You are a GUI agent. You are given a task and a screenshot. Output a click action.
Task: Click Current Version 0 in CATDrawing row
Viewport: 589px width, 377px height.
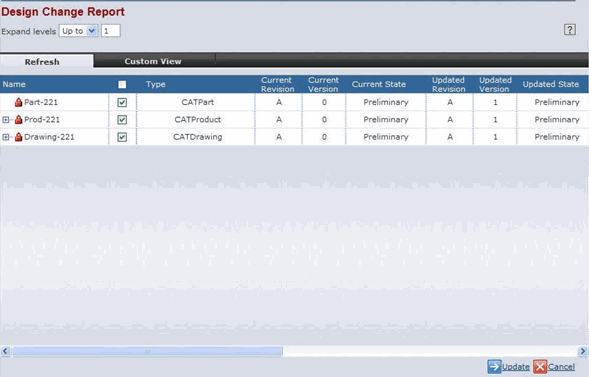[324, 137]
